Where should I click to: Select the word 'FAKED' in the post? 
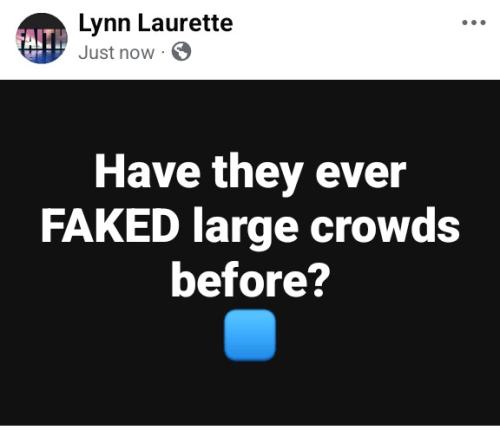coord(110,226)
